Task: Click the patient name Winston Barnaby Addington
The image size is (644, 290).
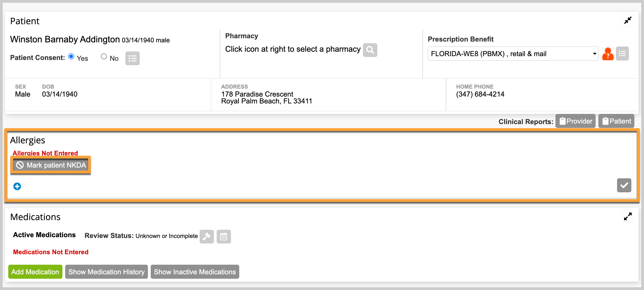Action: pyautogui.click(x=65, y=39)
